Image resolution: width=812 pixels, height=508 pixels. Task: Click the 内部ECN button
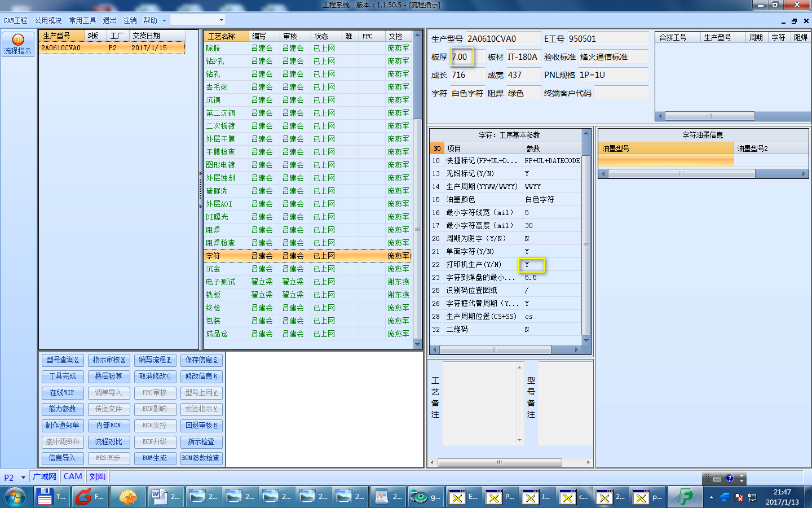pos(109,425)
